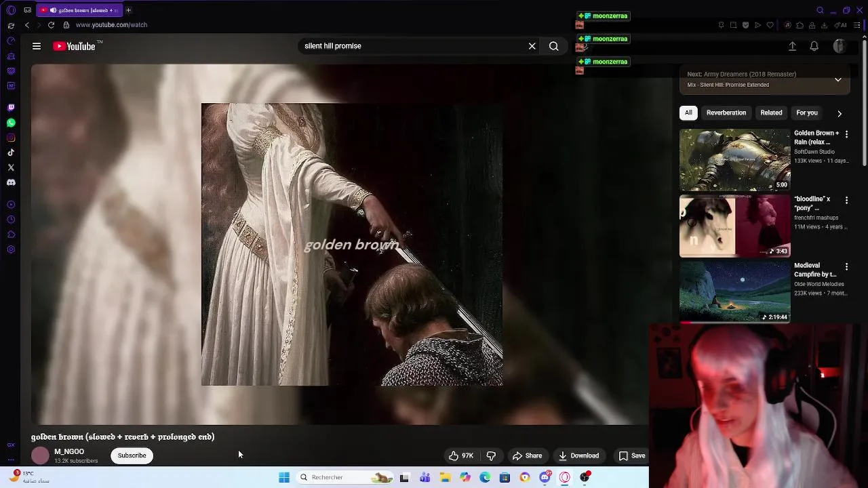Clear the search box with the X
The image size is (868, 488).
(532, 46)
